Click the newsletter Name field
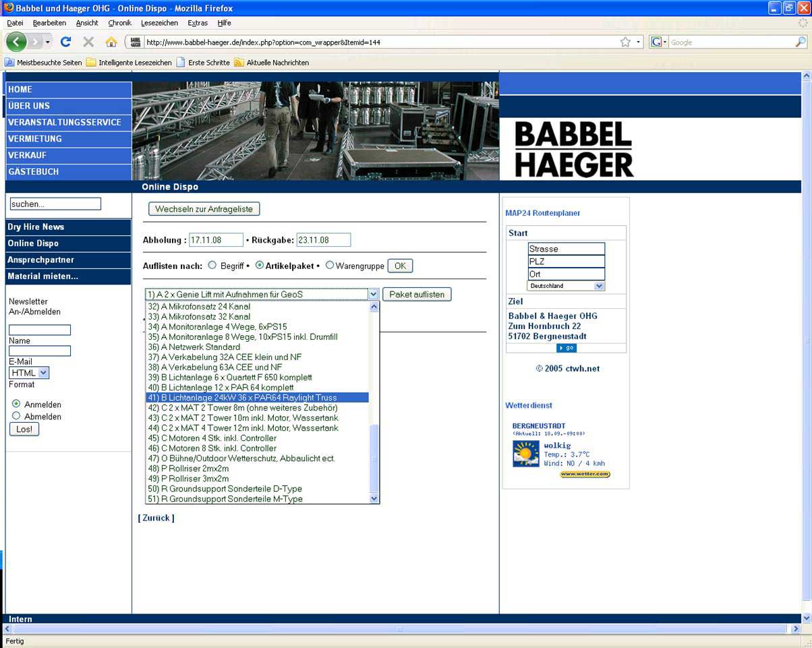The width and height of the screenshot is (812, 648). click(x=40, y=330)
